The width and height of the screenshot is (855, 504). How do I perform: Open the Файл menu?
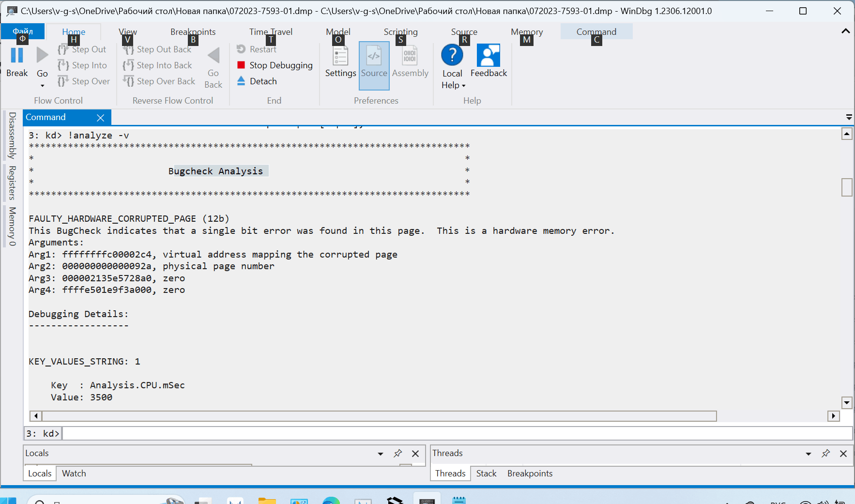click(x=23, y=31)
